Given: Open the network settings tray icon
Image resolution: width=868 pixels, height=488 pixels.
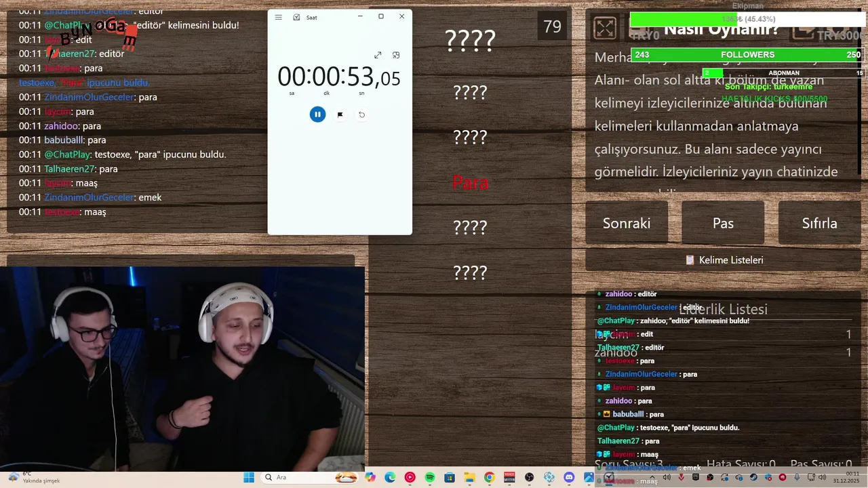Looking at the screenshot, I should tap(811, 477).
